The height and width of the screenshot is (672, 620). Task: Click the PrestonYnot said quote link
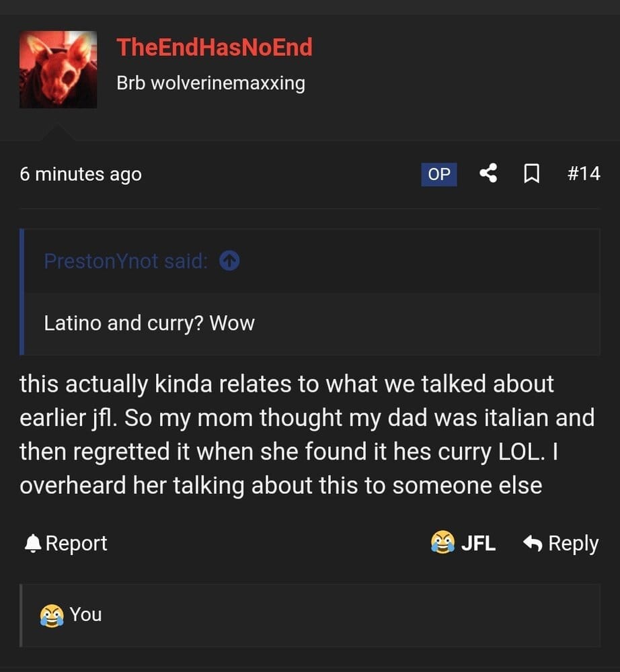pyautogui.click(x=126, y=261)
